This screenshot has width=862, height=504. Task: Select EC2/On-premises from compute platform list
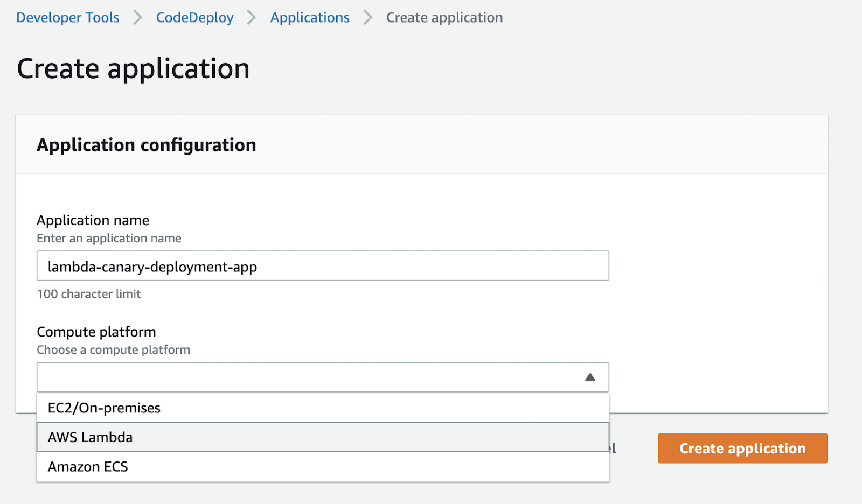323,408
